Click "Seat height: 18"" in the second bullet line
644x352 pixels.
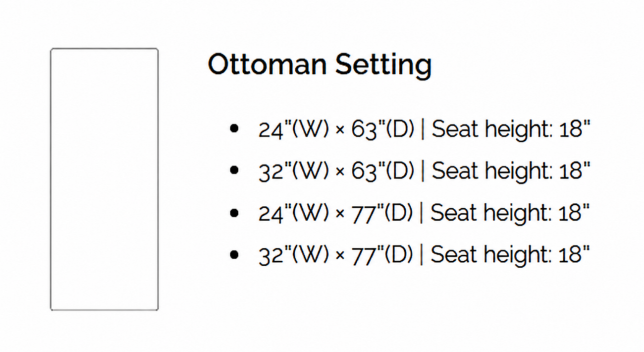click(x=511, y=171)
